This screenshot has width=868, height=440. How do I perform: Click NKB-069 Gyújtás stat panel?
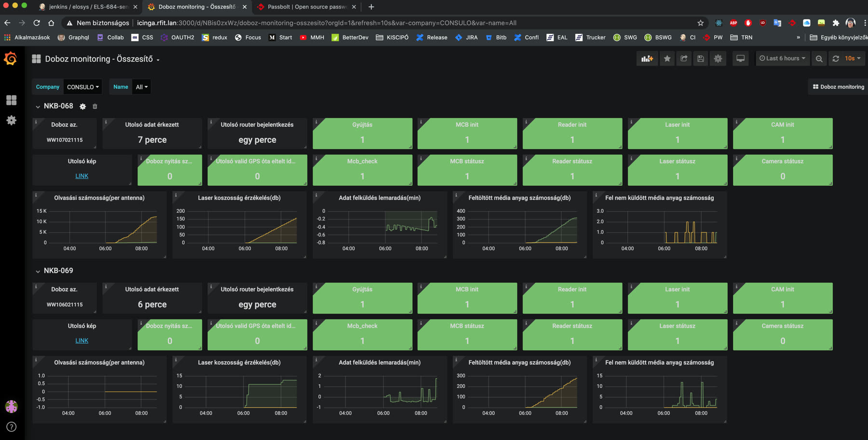(362, 298)
